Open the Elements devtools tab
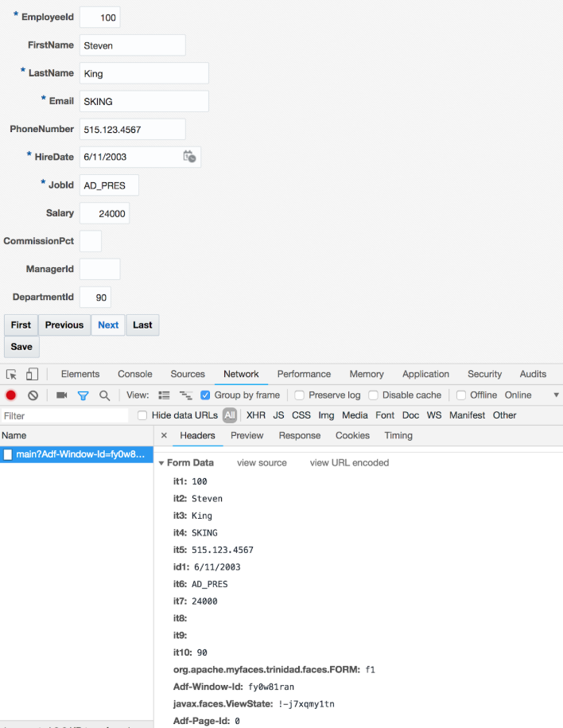 click(x=80, y=374)
